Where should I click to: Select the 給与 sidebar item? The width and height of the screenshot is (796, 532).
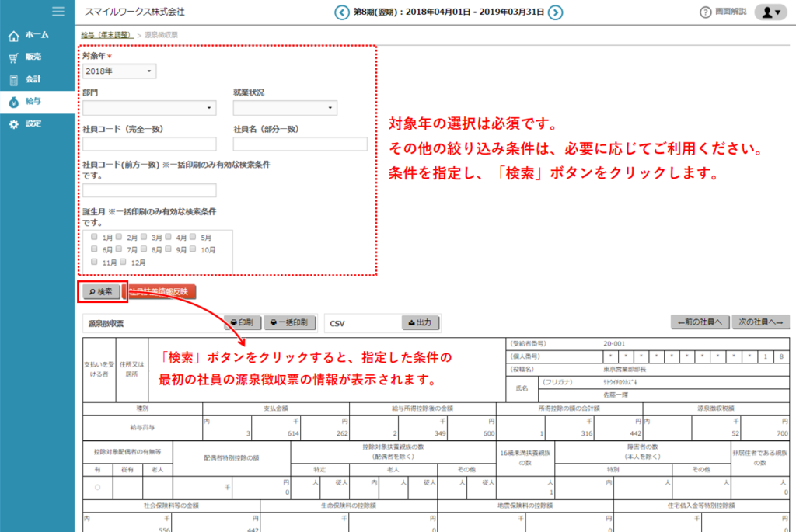(37, 102)
